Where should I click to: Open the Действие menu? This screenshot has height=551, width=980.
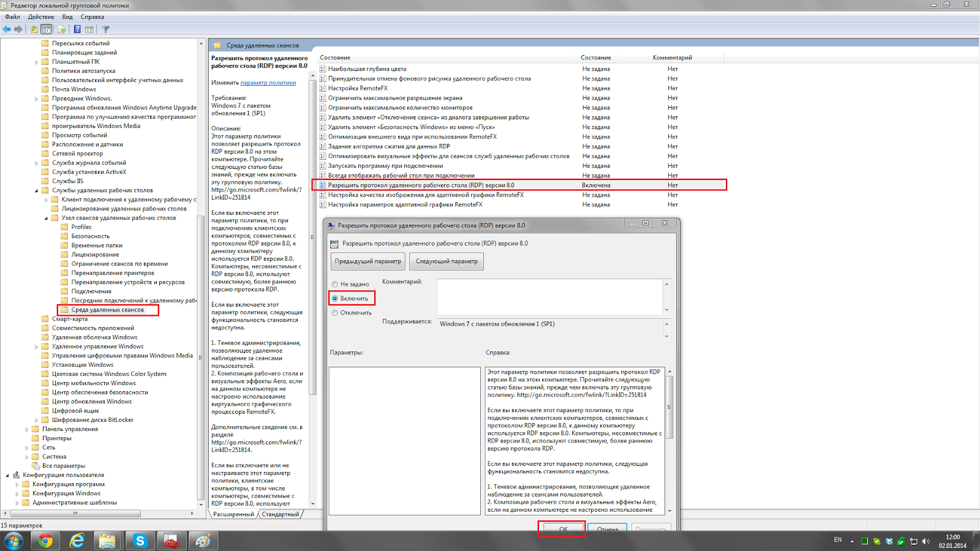coord(41,17)
